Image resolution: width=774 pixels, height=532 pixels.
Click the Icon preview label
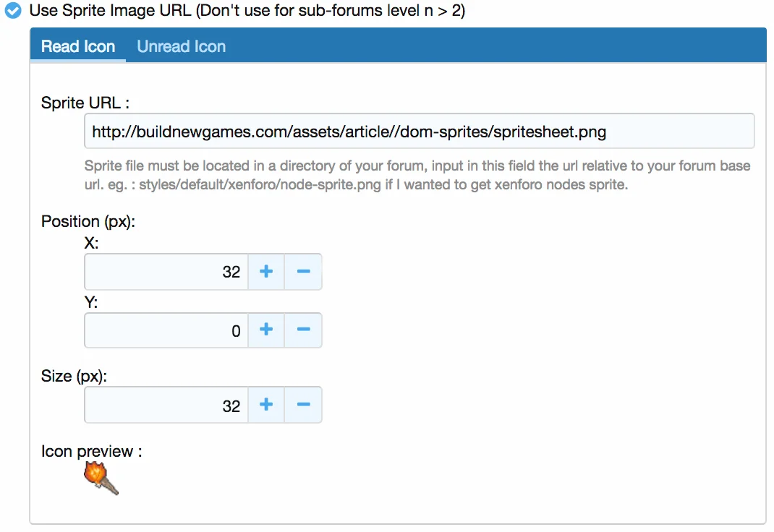click(91, 451)
